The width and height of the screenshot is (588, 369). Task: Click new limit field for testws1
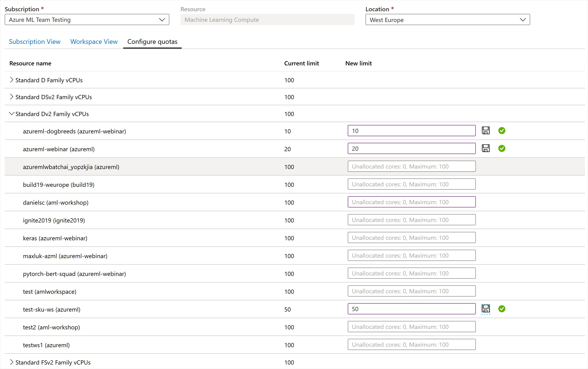point(411,345)
